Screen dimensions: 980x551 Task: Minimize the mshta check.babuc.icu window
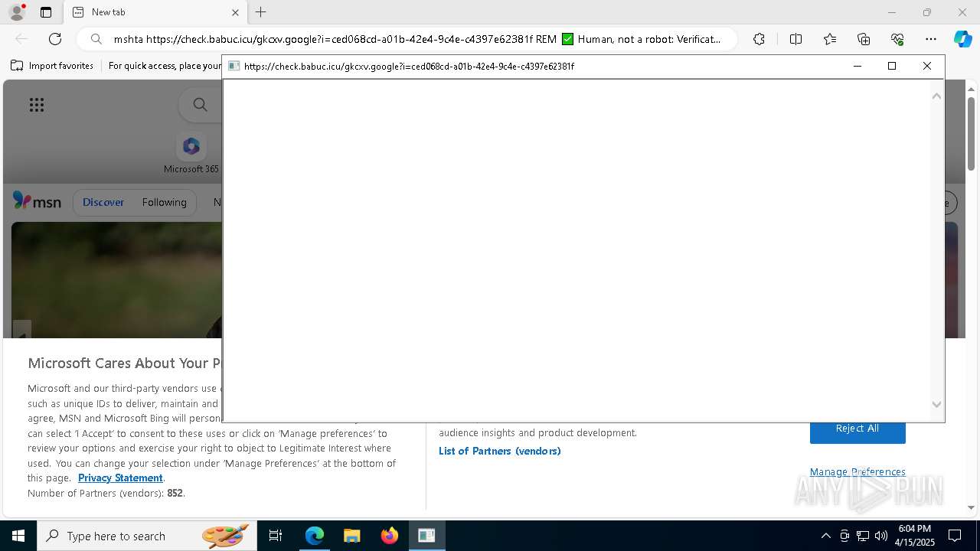coord(857,66)
